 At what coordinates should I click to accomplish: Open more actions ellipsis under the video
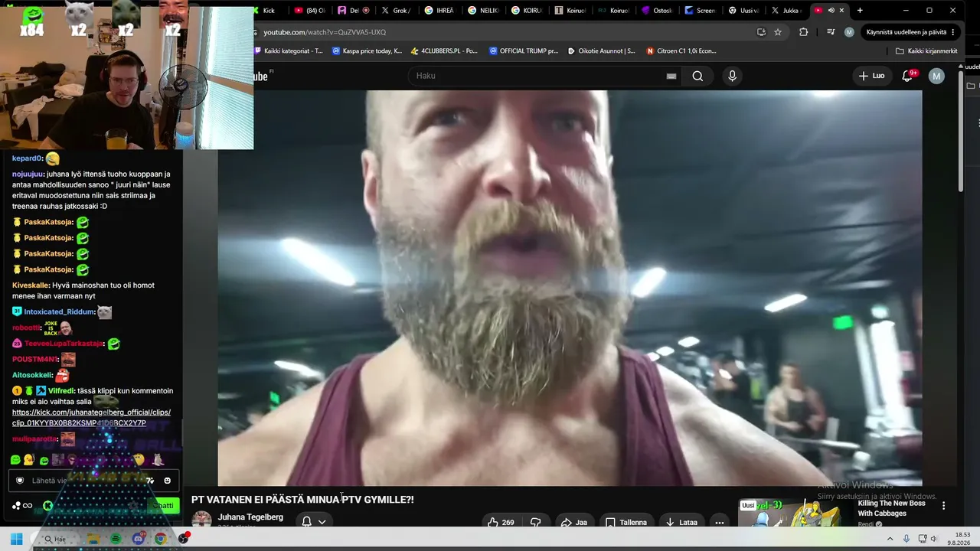(719, 523)
